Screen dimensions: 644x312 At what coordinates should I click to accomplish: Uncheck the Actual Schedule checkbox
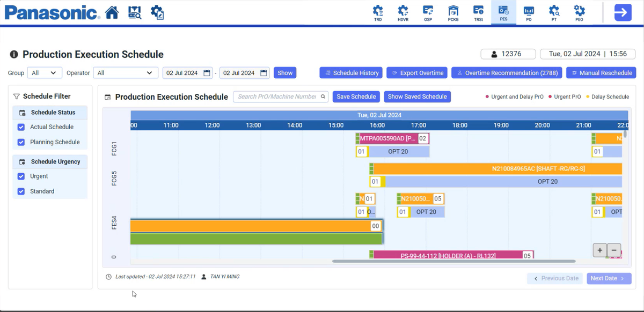21,127
